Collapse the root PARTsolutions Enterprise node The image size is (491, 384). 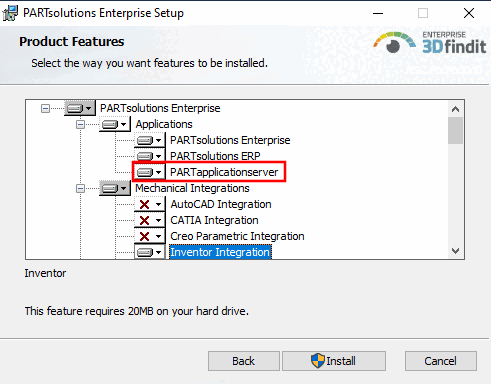[45, 108]
